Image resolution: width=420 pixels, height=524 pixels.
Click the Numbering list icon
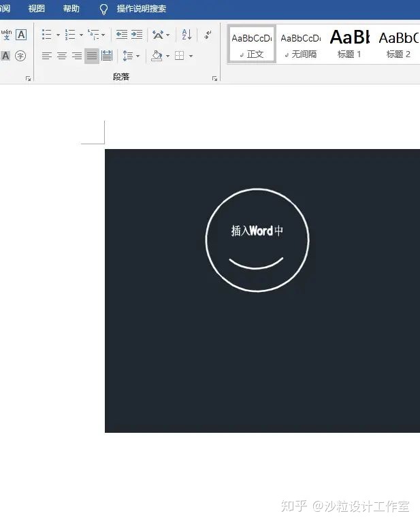pos(70,35)
